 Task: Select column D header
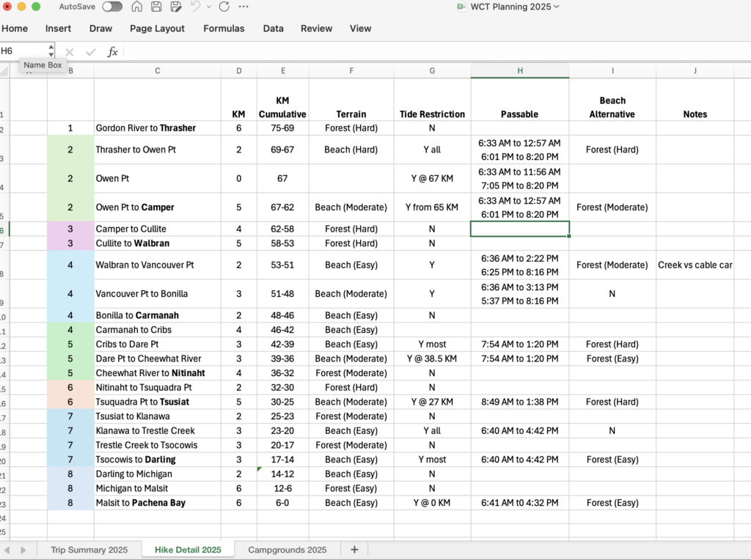[x=238, y=71]
